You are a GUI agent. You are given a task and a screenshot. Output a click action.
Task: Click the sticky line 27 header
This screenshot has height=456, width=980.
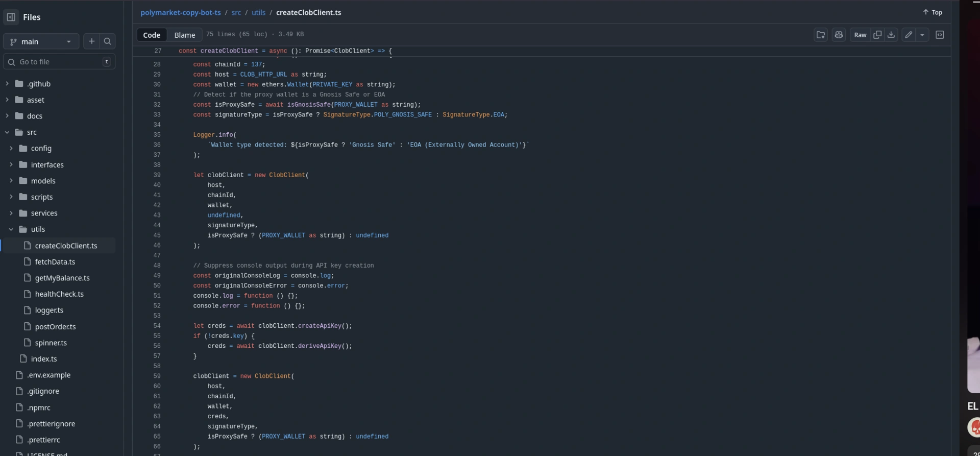point(542,51)
